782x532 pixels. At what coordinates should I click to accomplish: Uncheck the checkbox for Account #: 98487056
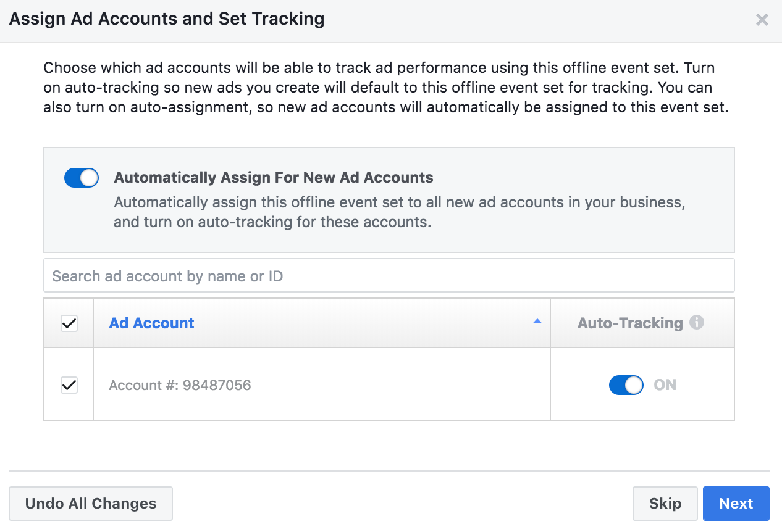click(69, 386)
